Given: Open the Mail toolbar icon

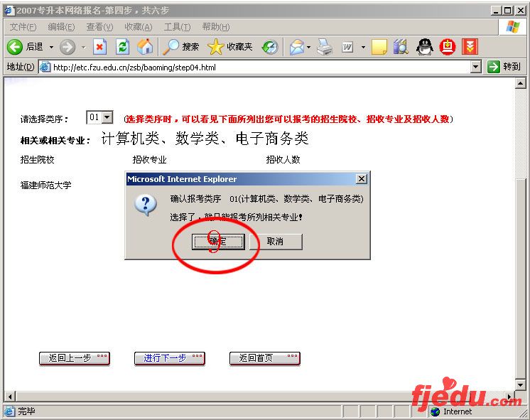Looking at the screenshot, I should click(x=296, y=47).
